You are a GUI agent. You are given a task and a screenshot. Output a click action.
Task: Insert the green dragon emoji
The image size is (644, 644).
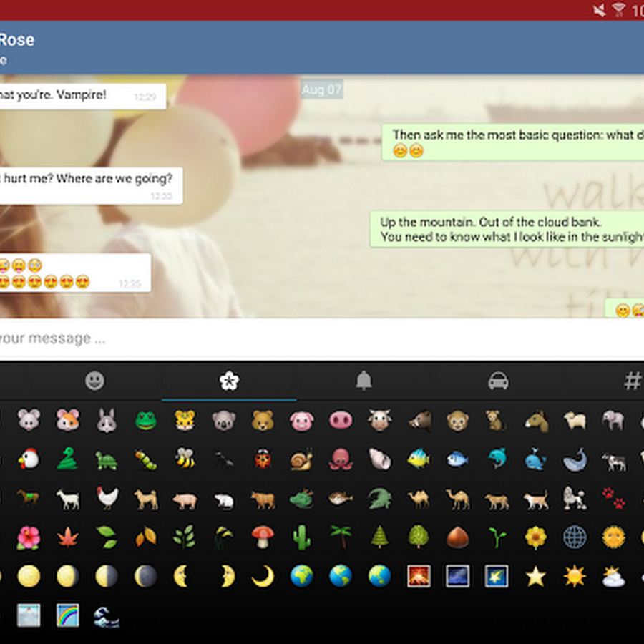coord(302,499)
